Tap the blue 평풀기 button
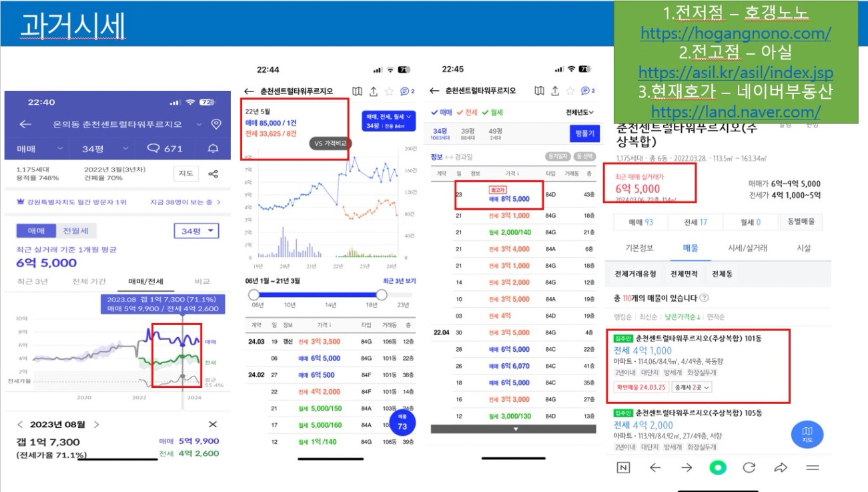The image size is (868, 492). pos(585,134)
